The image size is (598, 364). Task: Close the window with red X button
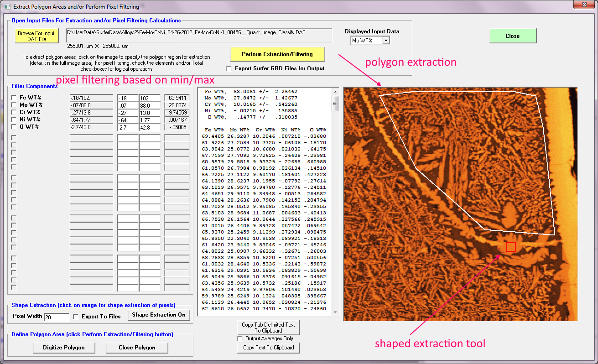tap(583, 5)
